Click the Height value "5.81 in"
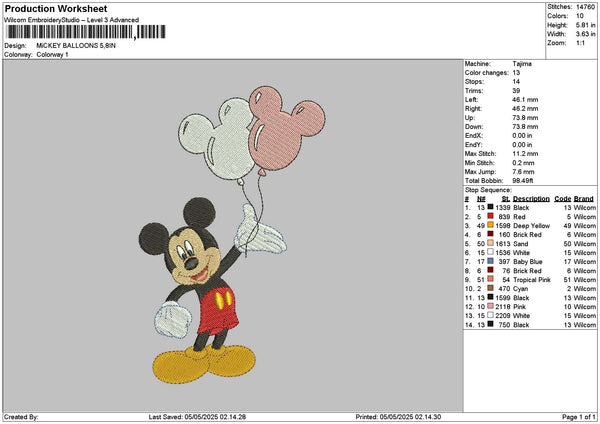 [585, 25]
